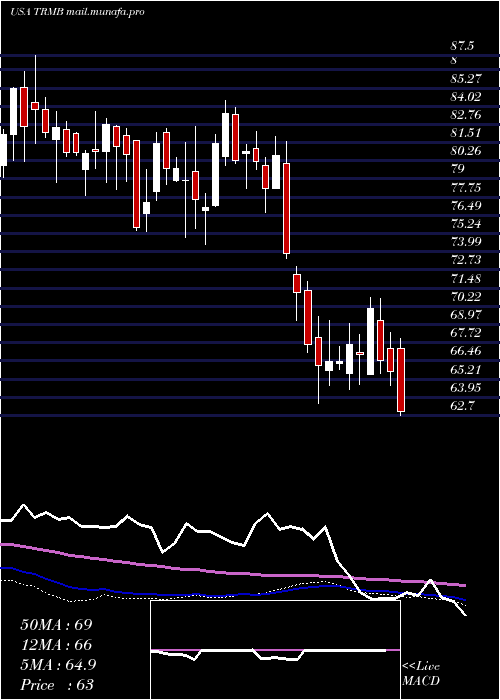Select the 71.48 price axis label
The image size is (500, 700).
click(466, 279)
